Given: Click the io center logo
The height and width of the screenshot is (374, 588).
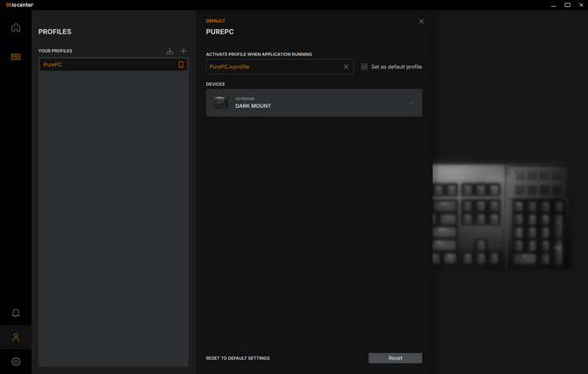Looking at the screenshot, I should (x=19, y=5).
